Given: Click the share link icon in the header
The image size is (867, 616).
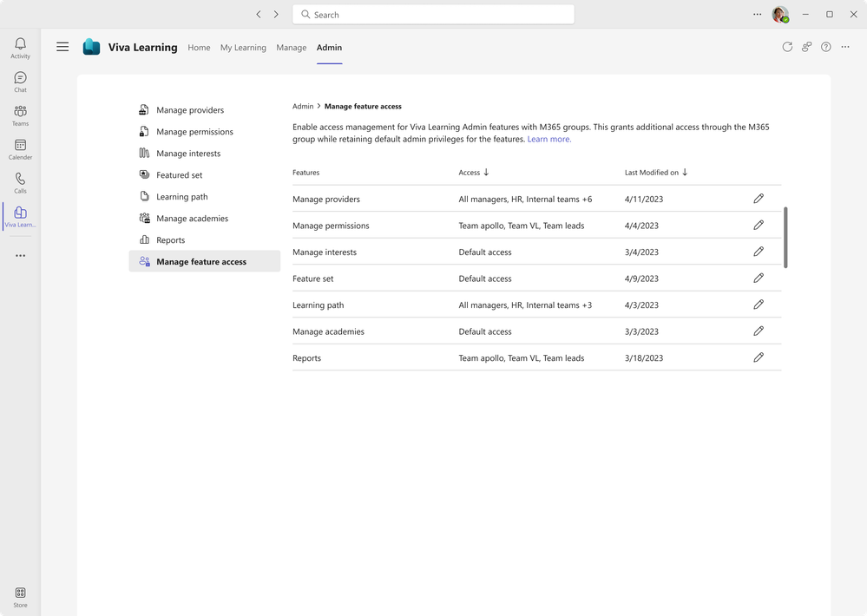Looking at the screenshot, I should [x=807, y=47].
